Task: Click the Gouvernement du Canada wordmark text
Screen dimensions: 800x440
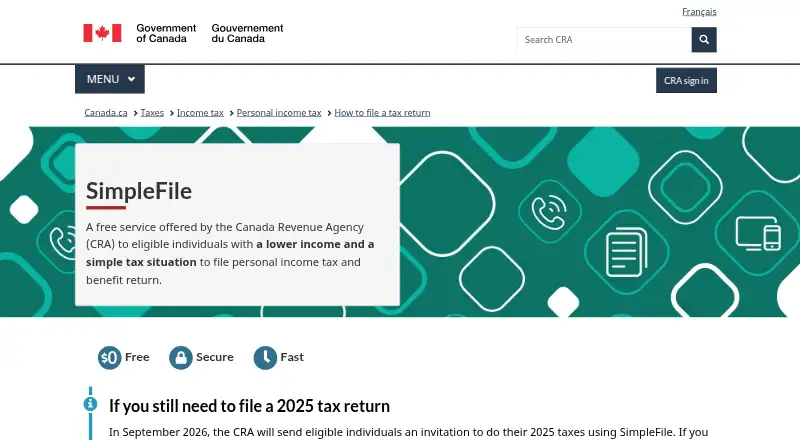Action: 247,33
